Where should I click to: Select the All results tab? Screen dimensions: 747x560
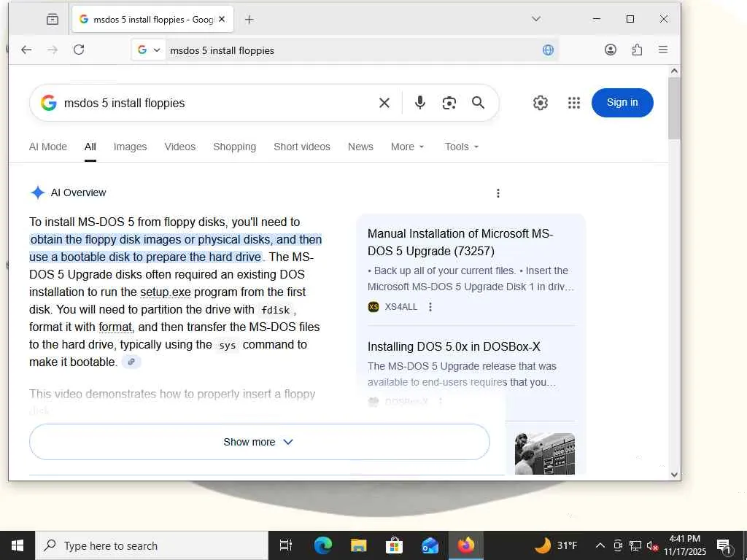pos(90,147)
